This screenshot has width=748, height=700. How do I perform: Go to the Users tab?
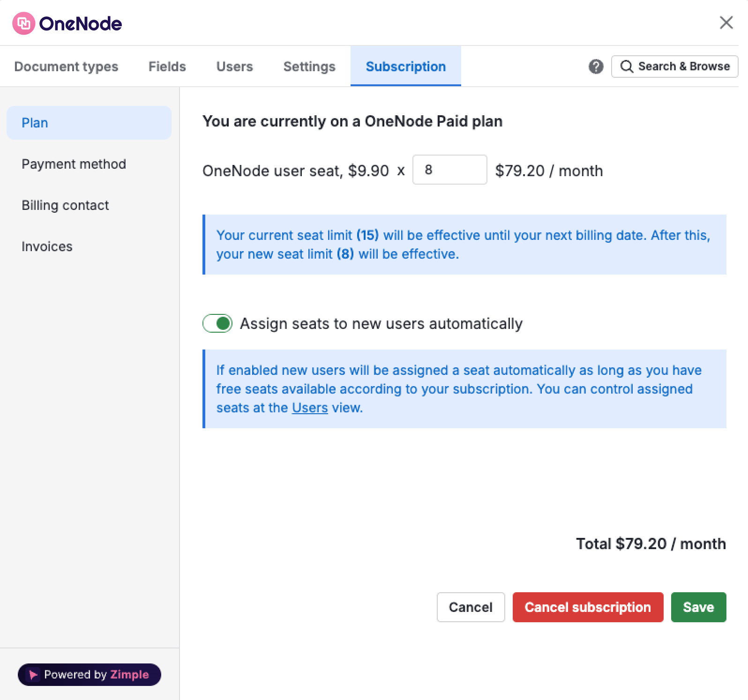(x=234, y=67)
